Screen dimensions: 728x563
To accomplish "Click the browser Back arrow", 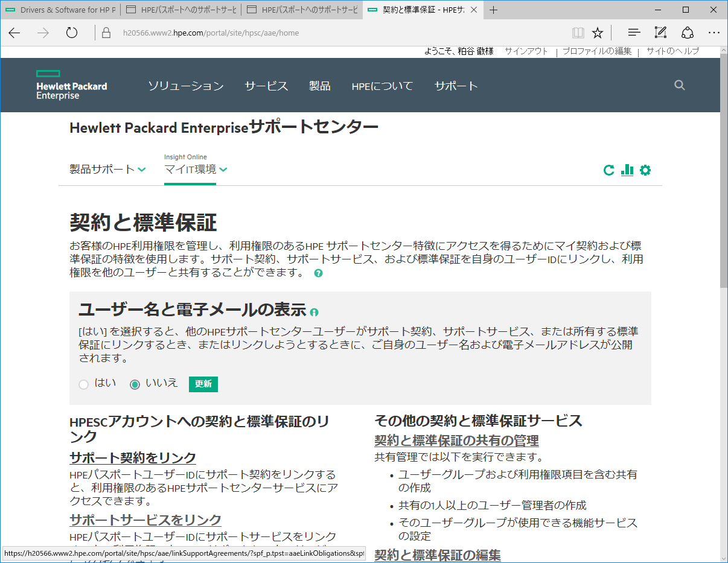I will click(14, 33).
